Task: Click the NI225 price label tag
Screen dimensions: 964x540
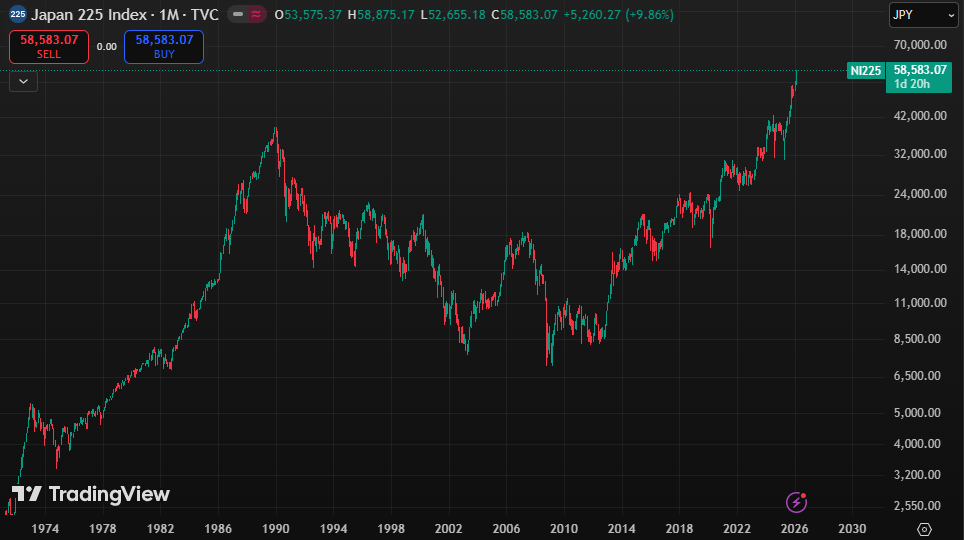Action: 866,70
